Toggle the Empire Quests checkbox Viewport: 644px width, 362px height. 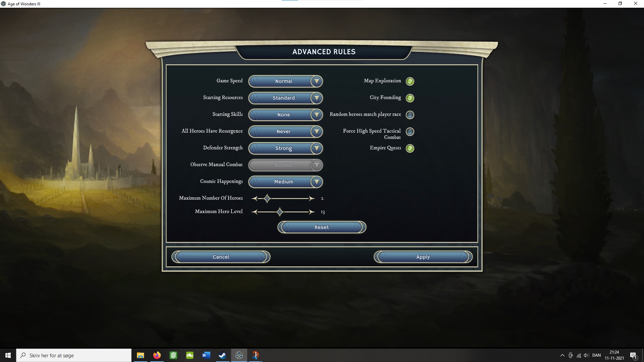coord(410,148)
